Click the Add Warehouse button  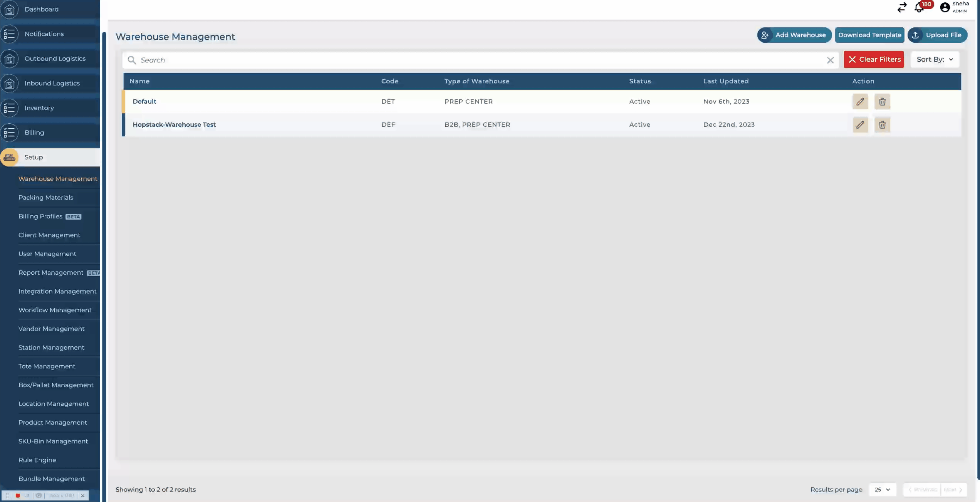coord(794,35)
